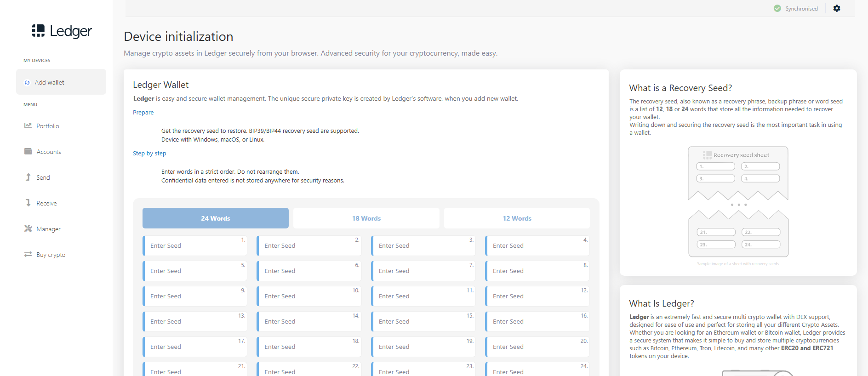Click the Step by step link
Screen dimensions: 868x376
149,154
